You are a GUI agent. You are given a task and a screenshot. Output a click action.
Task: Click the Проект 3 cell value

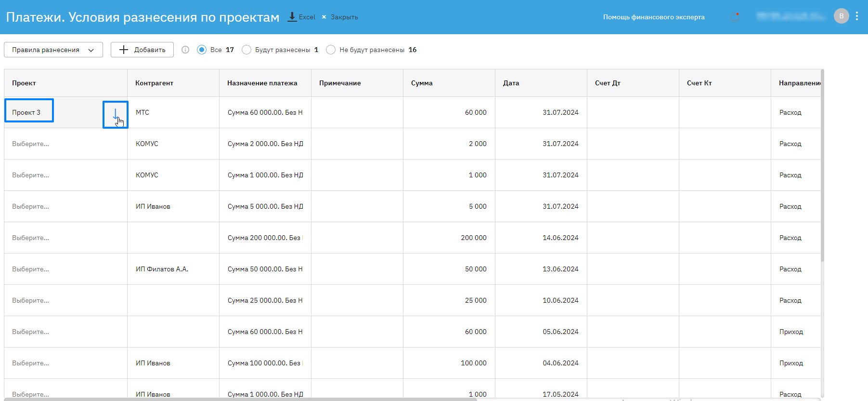26,112
